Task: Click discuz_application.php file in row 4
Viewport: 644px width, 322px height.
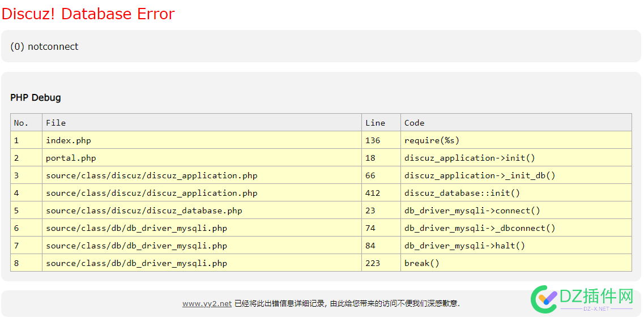Action: [202, 193]
